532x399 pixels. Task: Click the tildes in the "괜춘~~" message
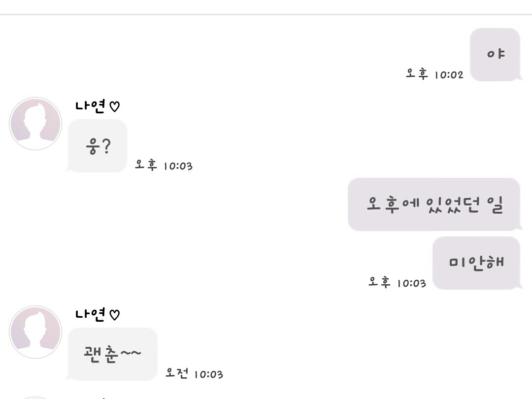click(x=130, y=354)
